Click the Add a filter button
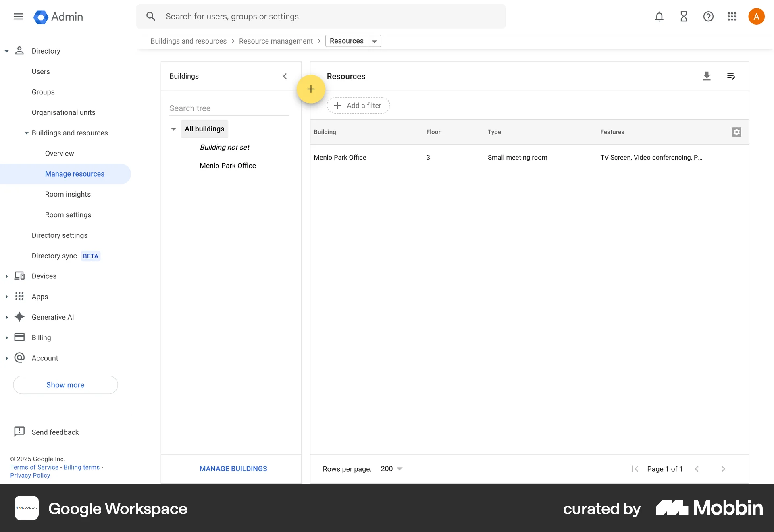Image resolution: width=774 pixels, height=532 pixels. tap(358, 105)
